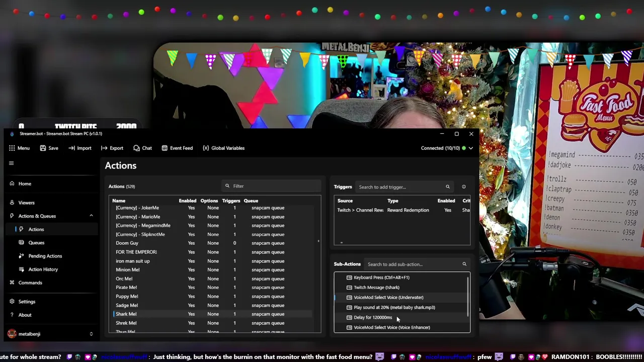Click the Save button label

[53, 148]
